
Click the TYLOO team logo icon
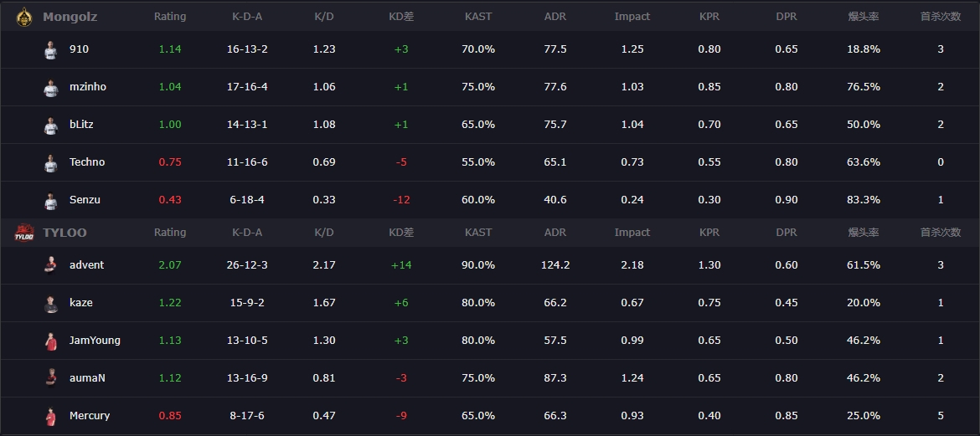click(x=23, y=233)
